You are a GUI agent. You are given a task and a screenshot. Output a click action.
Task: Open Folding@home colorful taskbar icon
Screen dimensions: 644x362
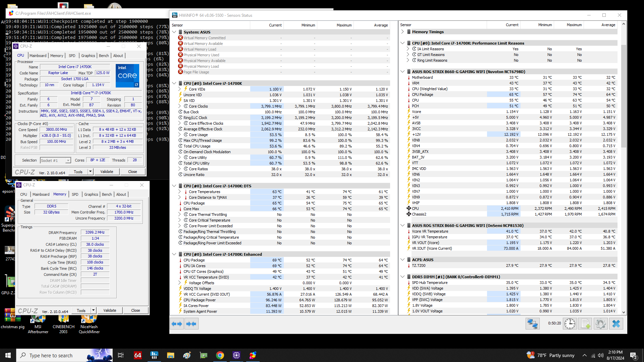pos(253,355)
